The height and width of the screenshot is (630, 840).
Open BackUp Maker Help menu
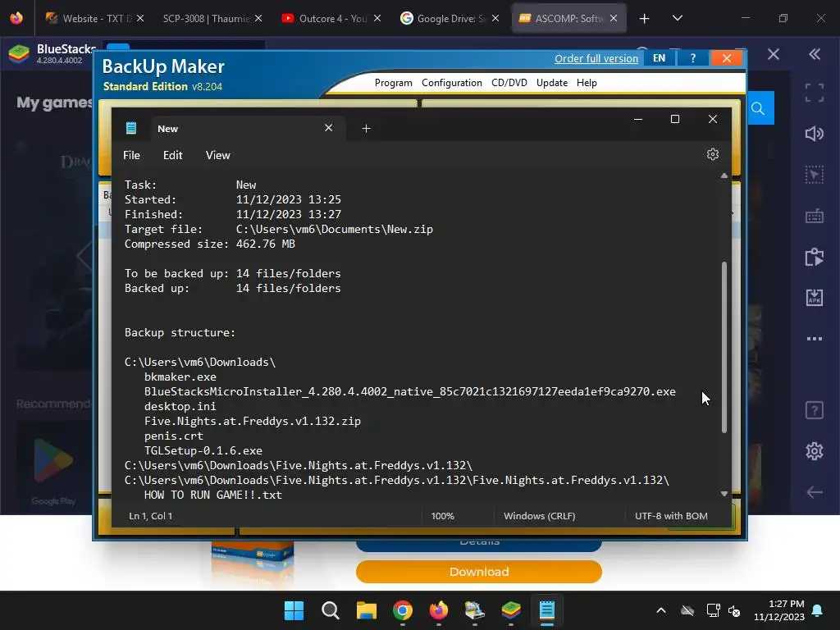[x=587, y=83]
